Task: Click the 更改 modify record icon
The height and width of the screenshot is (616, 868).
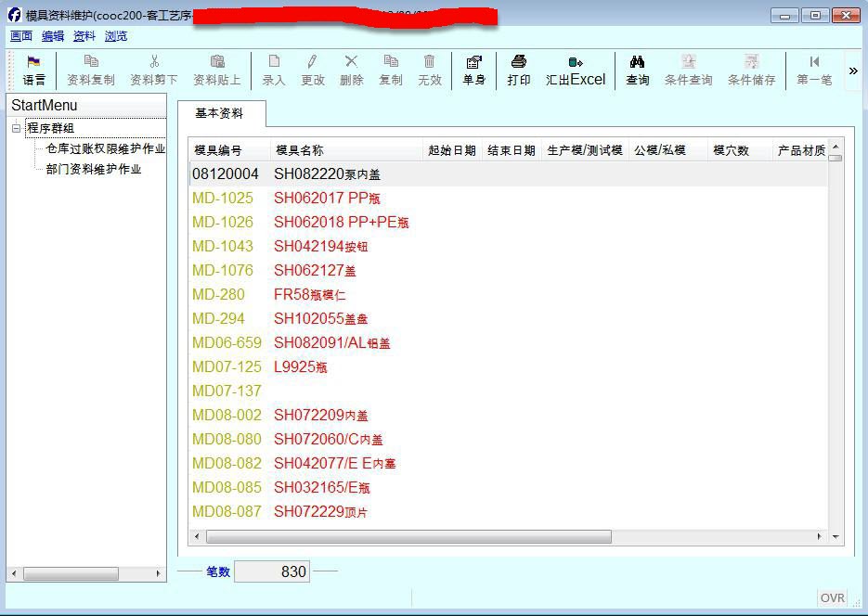Action: [313, 70]
